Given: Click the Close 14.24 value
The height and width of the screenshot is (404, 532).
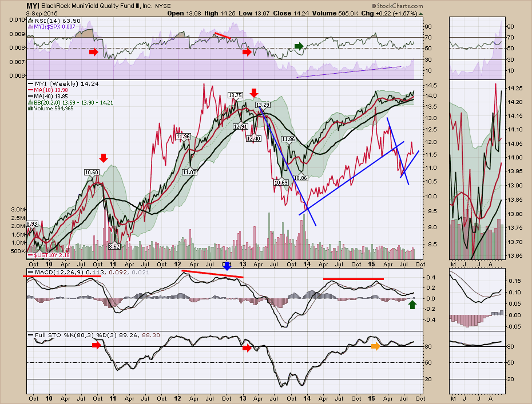Looking at the screenshot, I should (291, 14).
